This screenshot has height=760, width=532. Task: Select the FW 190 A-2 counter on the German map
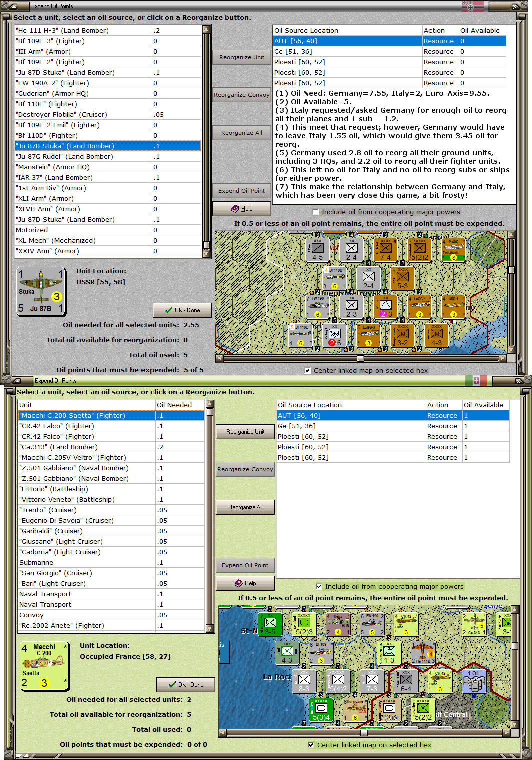(x=318, y=307)
